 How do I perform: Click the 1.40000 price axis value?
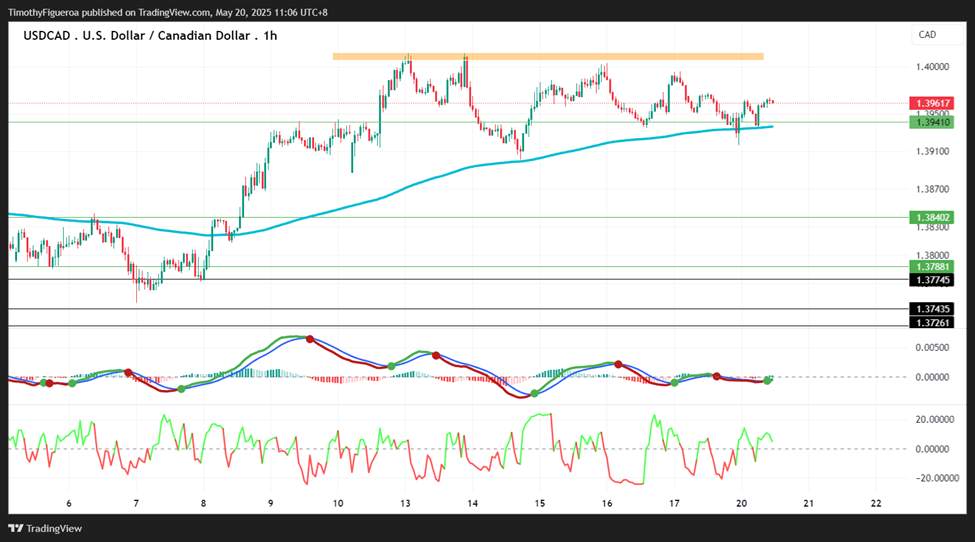click(933, 67)
